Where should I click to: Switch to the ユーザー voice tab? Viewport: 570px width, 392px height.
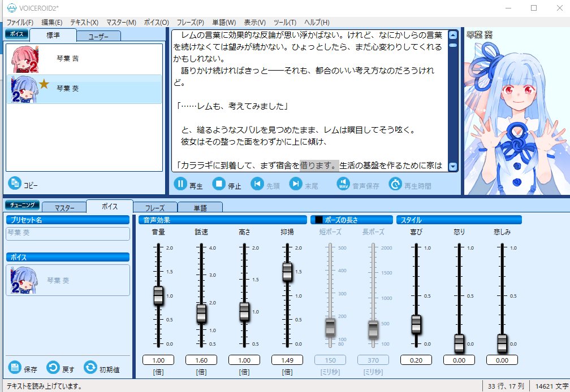(98, 36)
